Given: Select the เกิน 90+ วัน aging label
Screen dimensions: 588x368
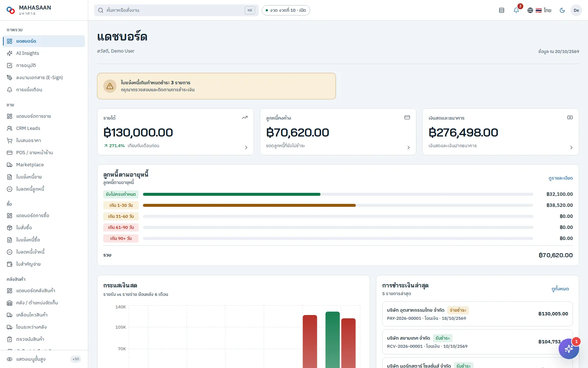Looking at the screenshot, I should pos(121,238).
